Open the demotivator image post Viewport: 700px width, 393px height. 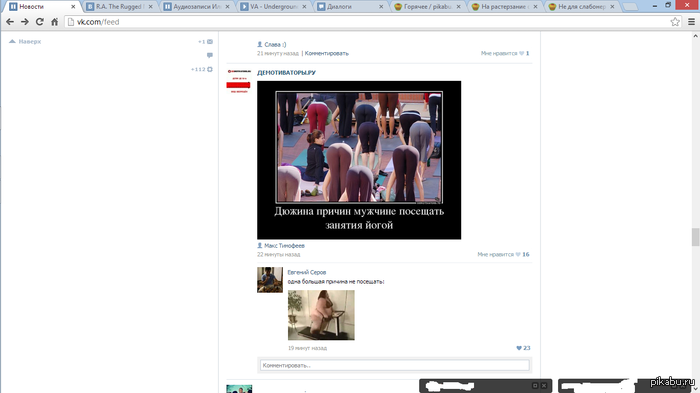click(x=359, y=160)
